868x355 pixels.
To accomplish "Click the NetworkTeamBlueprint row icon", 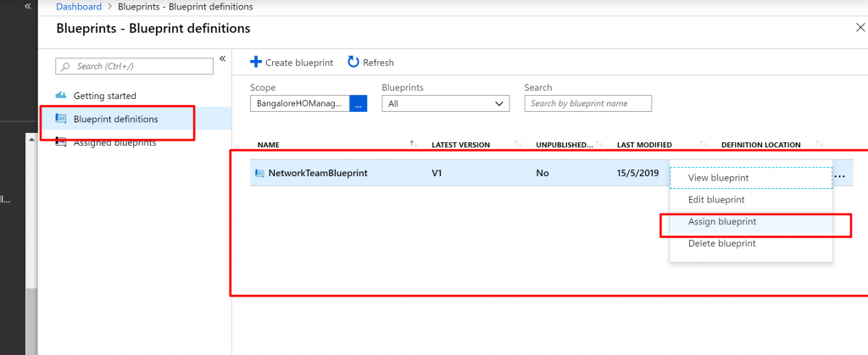I will pos(259,174).
